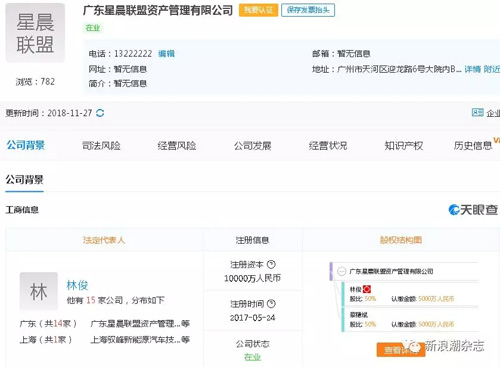The width and height of the screenshot is (500, 367).
Task: Select the 公司背景 navigation tab
Action: click(x=26, y=145)
